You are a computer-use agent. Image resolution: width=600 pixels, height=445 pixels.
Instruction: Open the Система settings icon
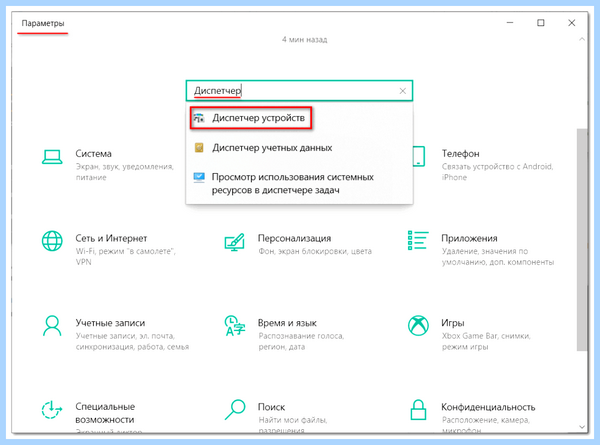pyautogui.click(x=52, y=157)
